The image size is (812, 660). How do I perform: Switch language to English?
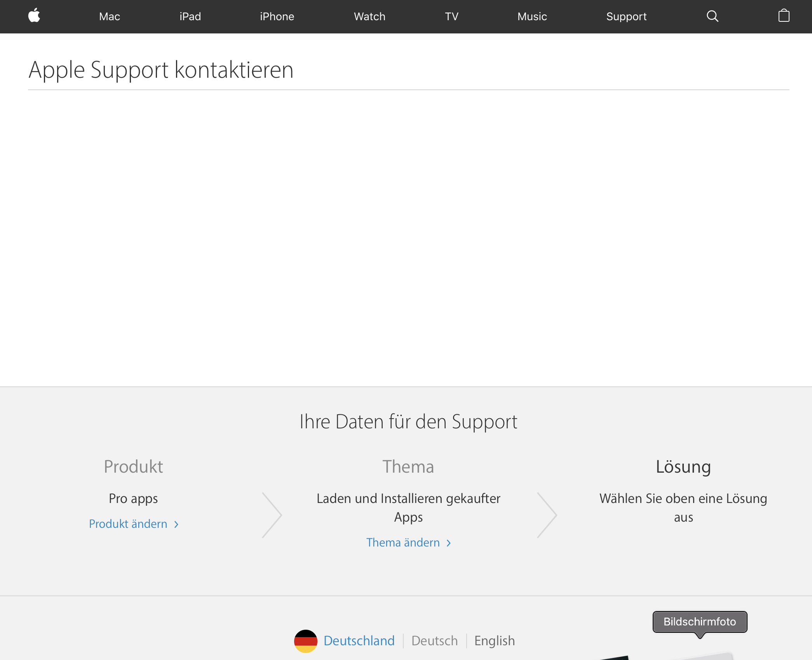point(494,641)
